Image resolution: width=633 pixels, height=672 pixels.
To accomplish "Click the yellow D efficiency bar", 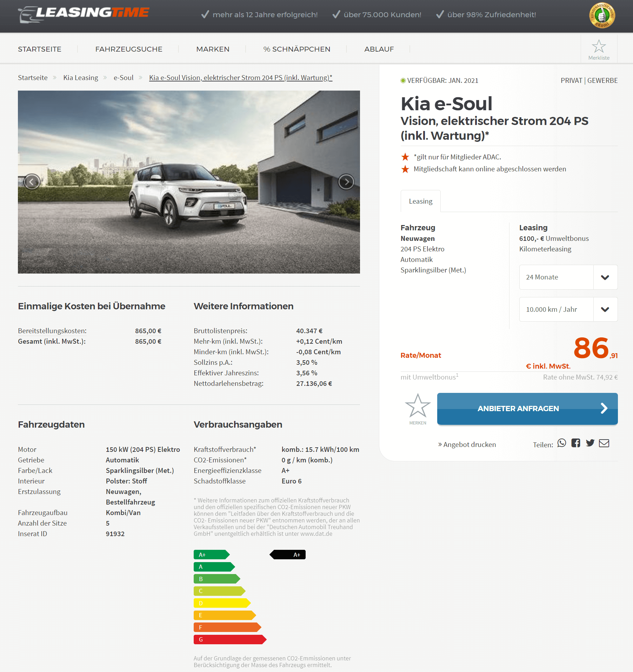I will 222,603.
